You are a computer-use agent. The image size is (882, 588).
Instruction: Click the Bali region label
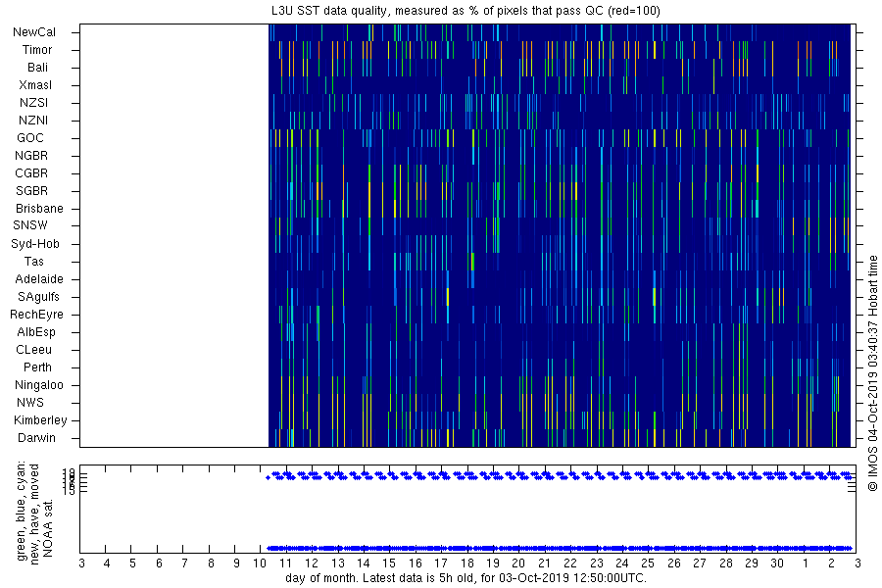coord(37,68)
